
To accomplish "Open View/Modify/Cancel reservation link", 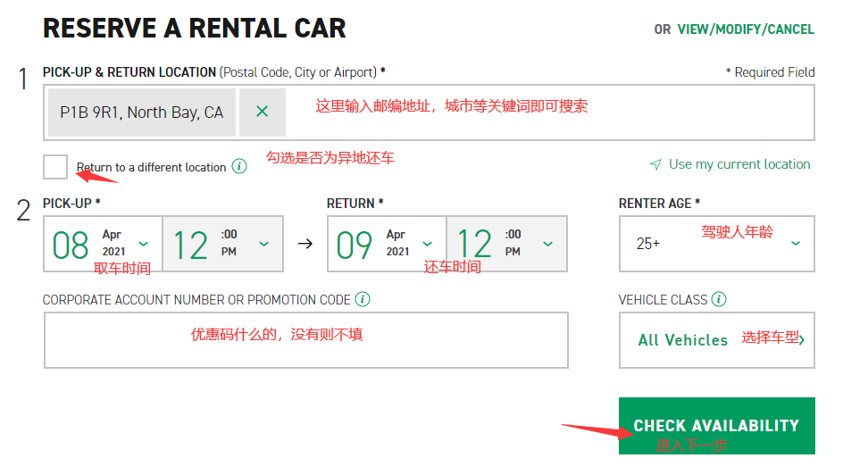I will pyautogui.click(x=746, y=29).
